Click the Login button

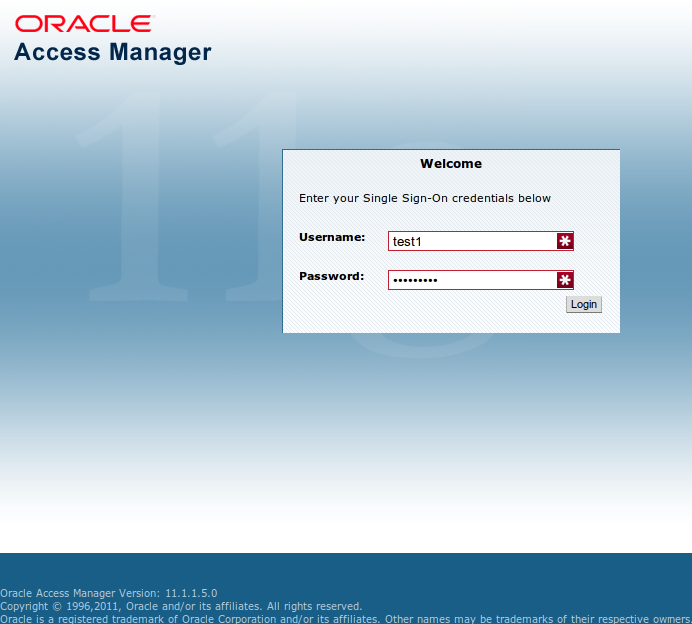coord(583,304)
